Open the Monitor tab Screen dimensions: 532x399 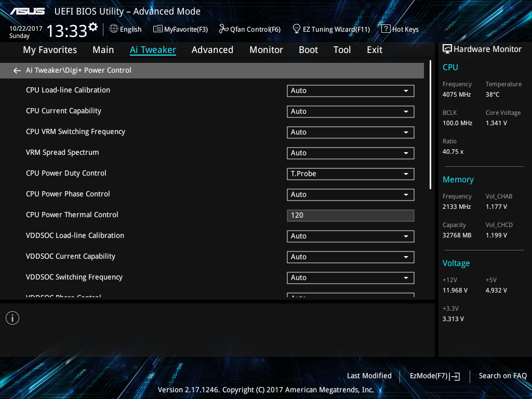coord(267,50)
